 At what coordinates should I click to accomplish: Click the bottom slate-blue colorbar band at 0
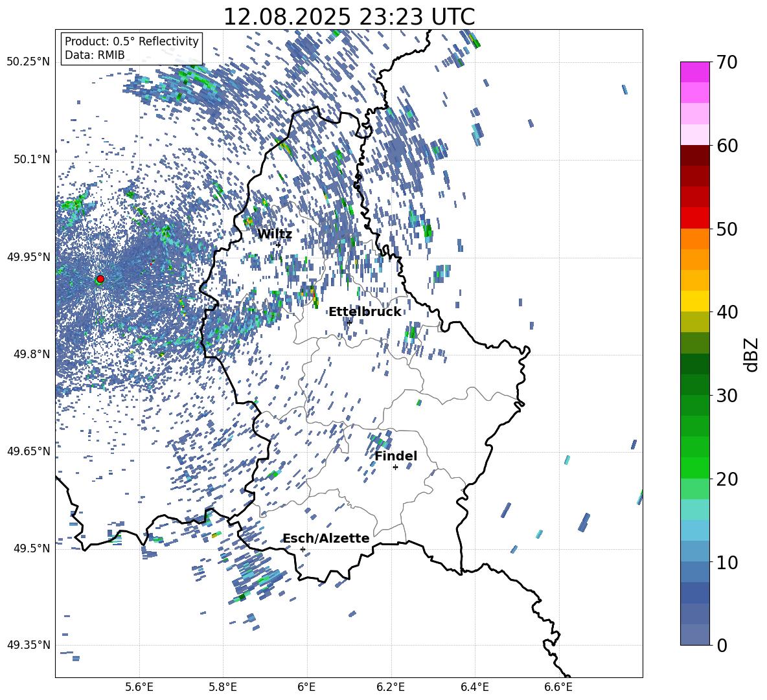694,635
